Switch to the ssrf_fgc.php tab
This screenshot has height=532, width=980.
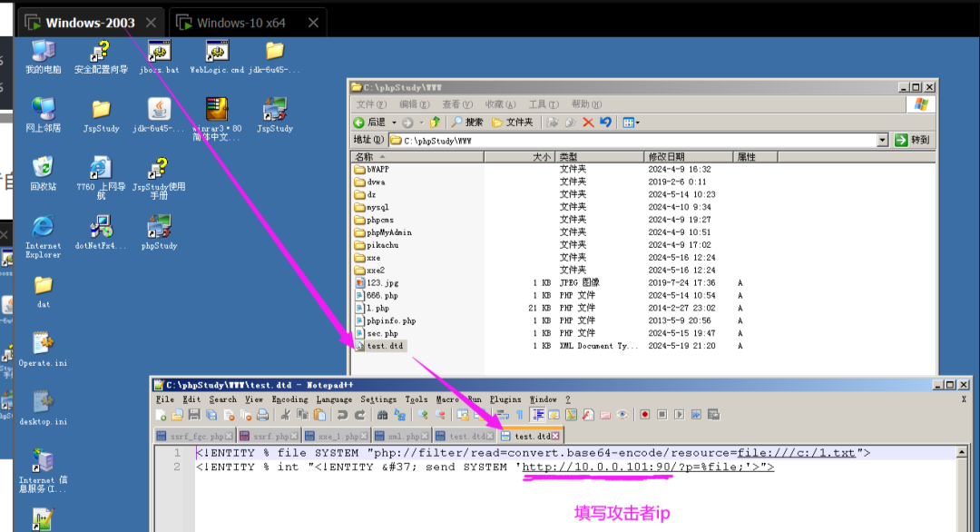(x=194, y=437)
